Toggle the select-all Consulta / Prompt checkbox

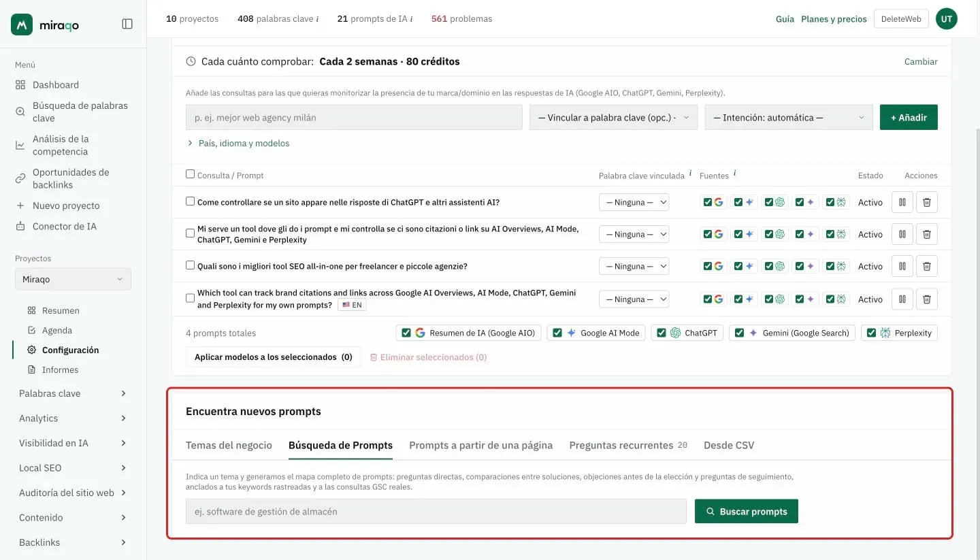191,174
